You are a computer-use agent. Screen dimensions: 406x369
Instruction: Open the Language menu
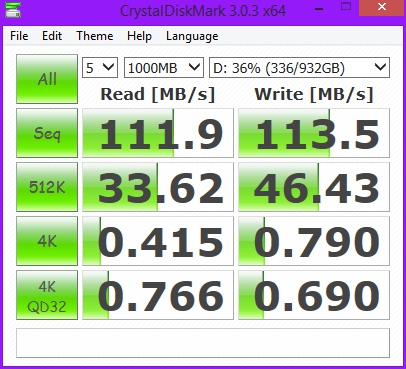point(192,36)
